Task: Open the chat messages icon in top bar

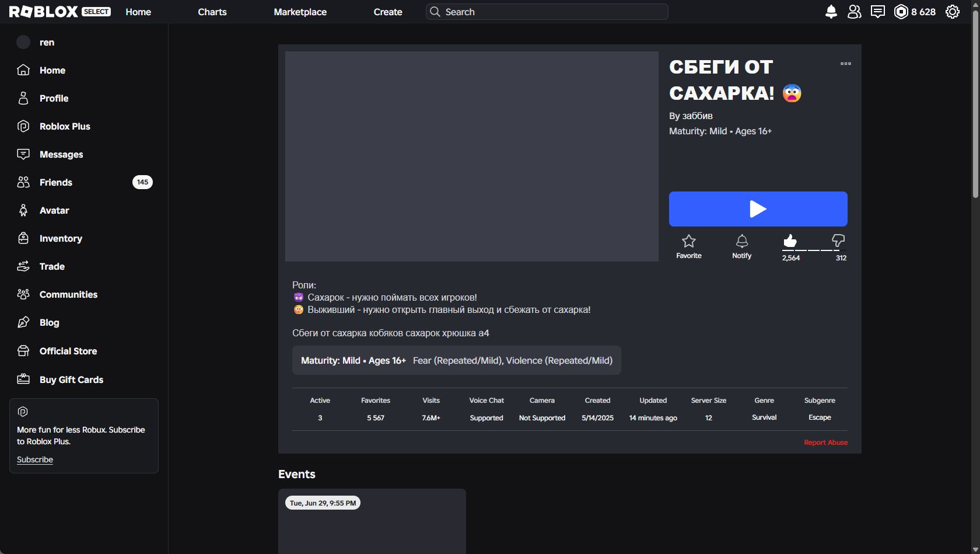Action: [x=878, y=12]
